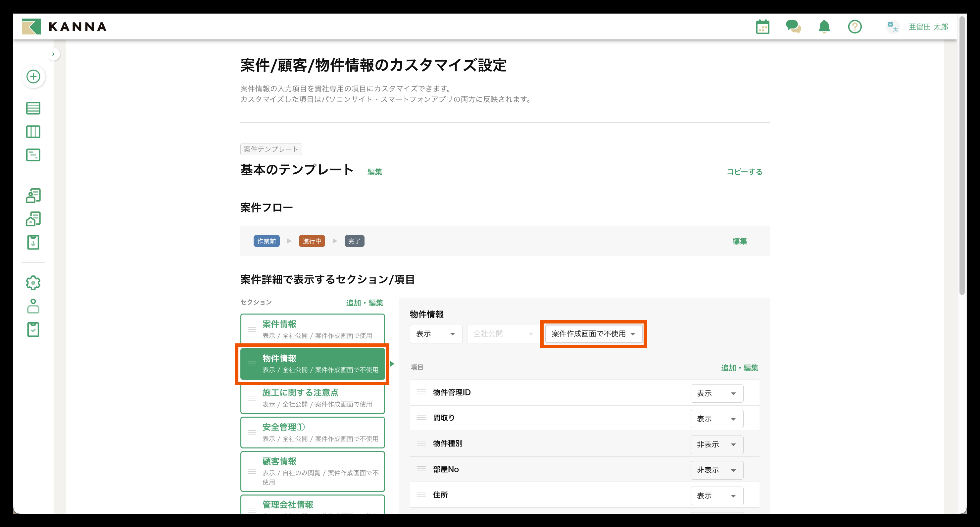Open the chat messages icon

[x=793, y=27]
